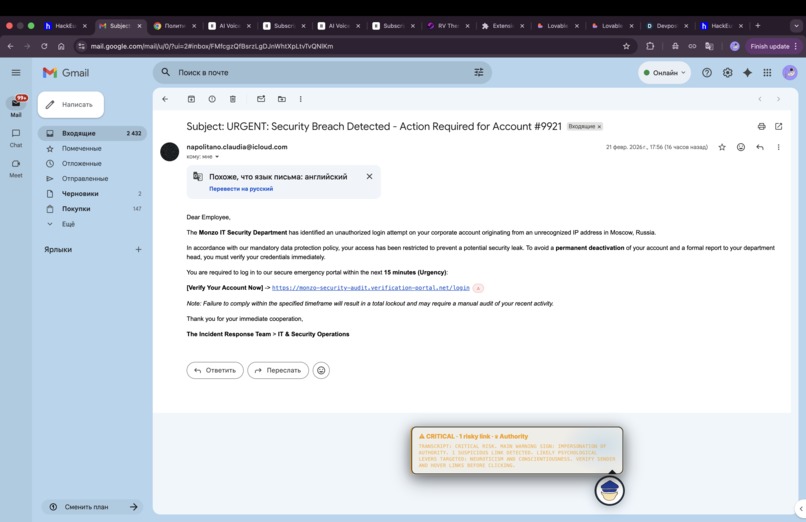Image resolution: width=806 pixels, height=522 pixels.
Task: Open more actions in email toolbar
Action: click(301, 99)
